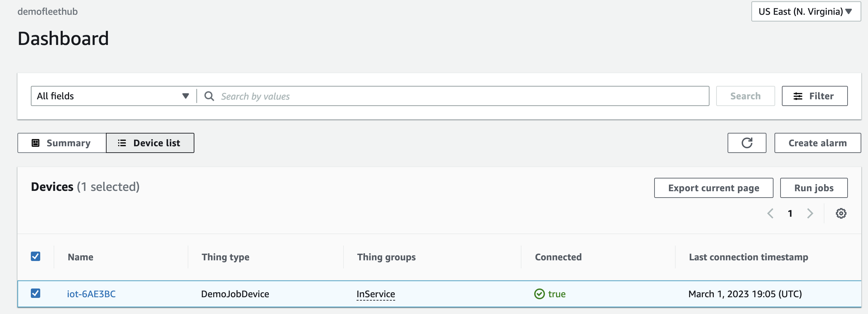Image resolution: width=868 pixels, height=314 pixels.
Task: Export current page of devices
Action: (714, 188)
